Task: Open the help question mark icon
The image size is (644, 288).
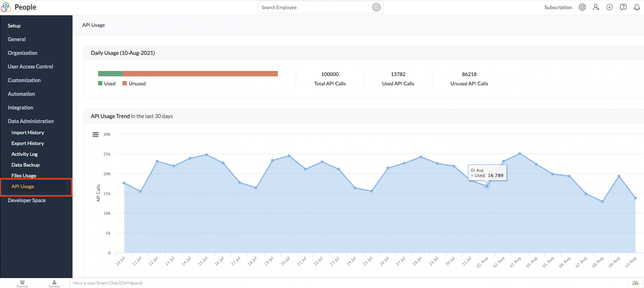Action: (623, 7)
